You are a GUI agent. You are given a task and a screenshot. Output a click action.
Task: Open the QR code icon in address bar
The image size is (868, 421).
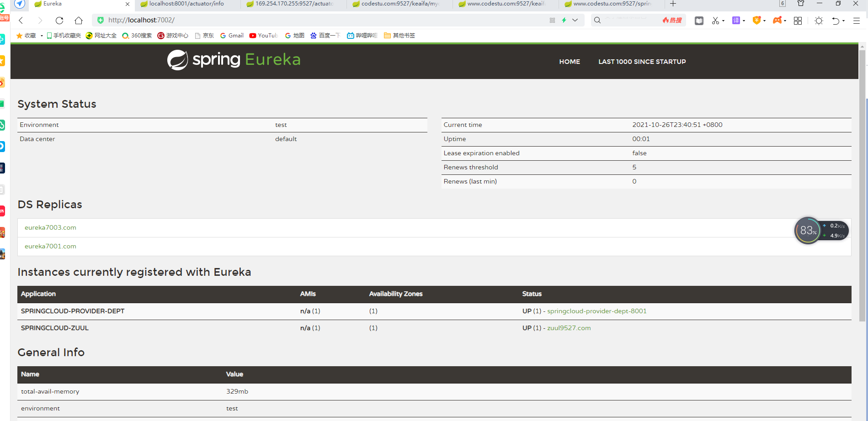click(x=552, y=20)
